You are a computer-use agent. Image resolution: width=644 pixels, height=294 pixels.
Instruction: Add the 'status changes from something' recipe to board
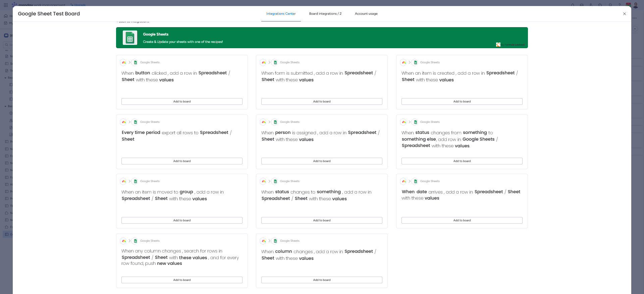coord(462,161)
